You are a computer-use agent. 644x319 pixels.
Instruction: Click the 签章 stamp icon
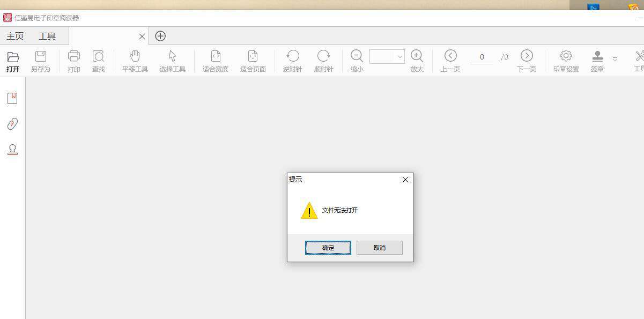coord(597,61)
